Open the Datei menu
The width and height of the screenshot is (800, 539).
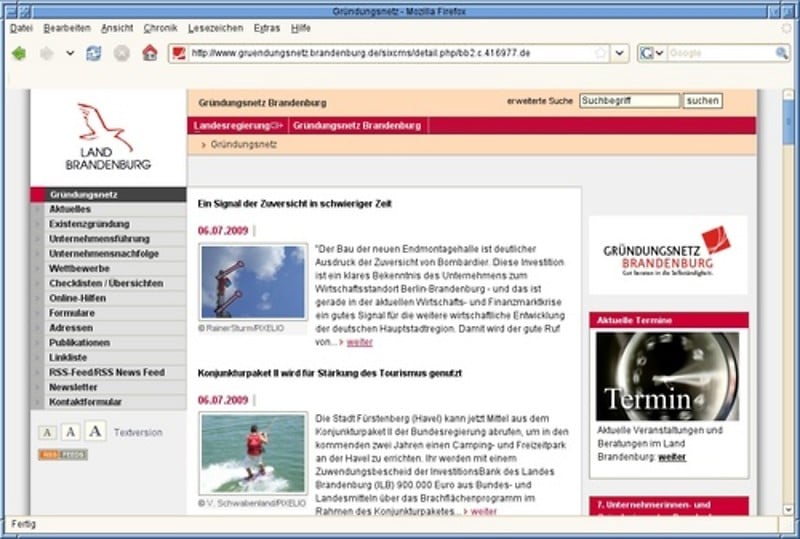point(21,28)
